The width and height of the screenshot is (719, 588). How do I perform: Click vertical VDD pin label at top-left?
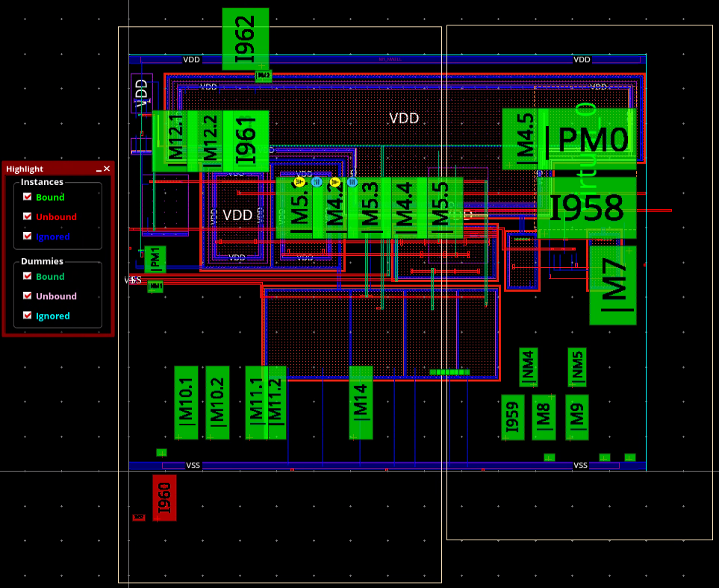142,93
